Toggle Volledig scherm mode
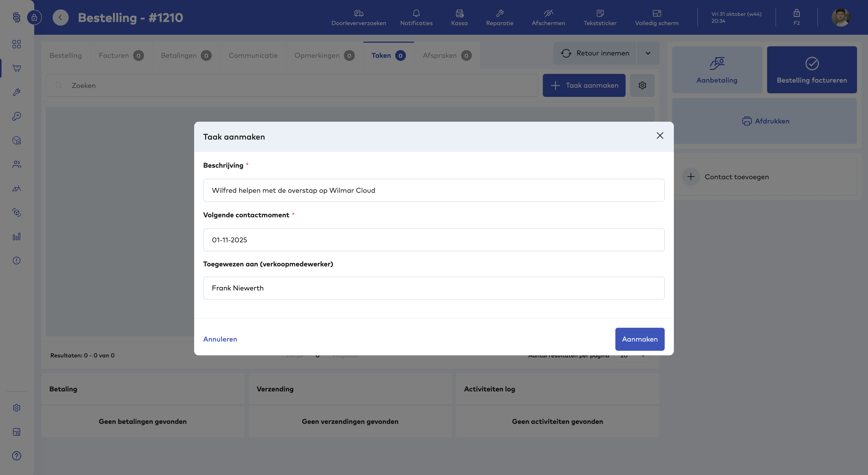868x475 pixels. pyautogui.click(x=656, y=17)
